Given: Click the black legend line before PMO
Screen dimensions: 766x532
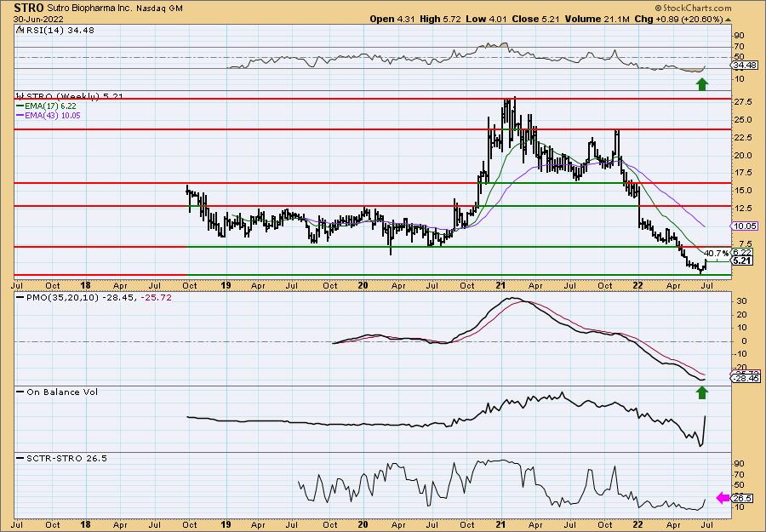Looking at the screenshot, I should [x=20, y=298].
